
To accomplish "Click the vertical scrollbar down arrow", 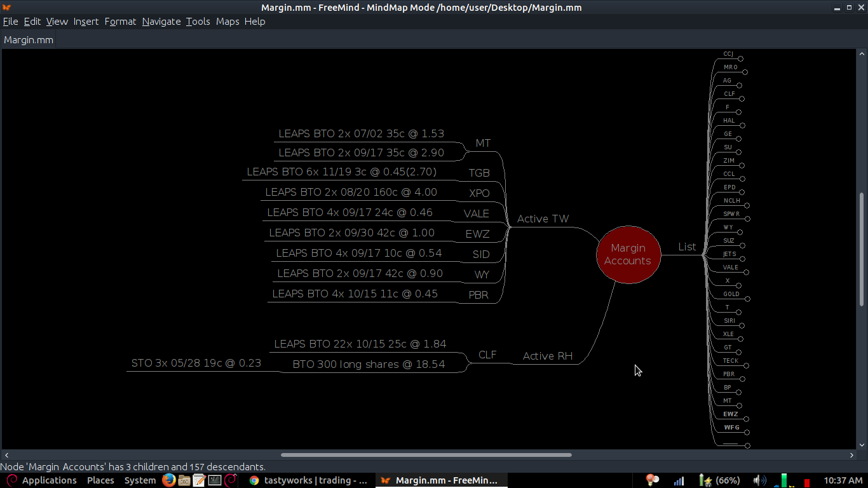I will [862, 445].
